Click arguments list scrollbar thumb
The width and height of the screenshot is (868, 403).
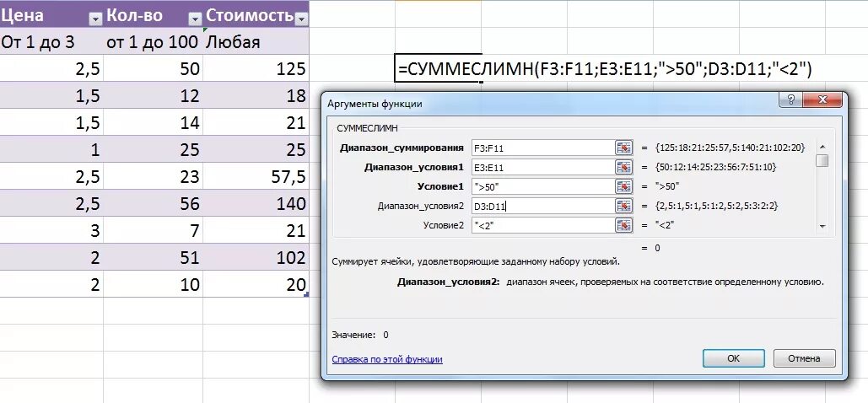822,160
